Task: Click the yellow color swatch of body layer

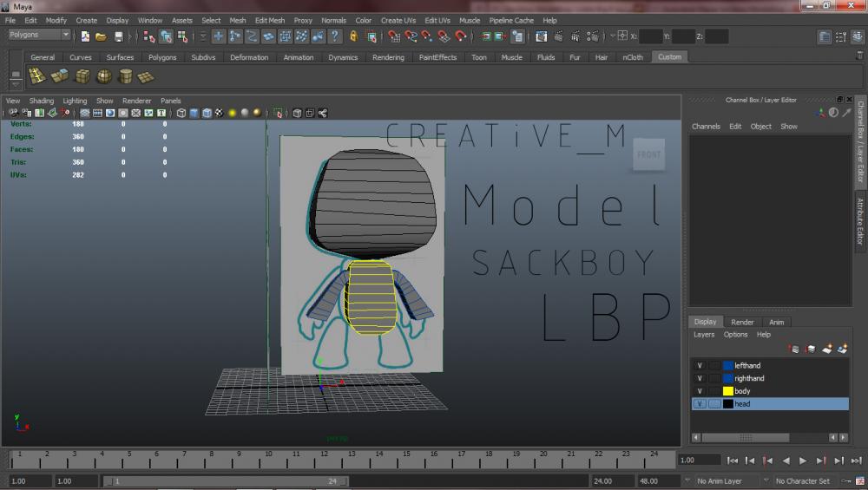Action: coord(728,390)
